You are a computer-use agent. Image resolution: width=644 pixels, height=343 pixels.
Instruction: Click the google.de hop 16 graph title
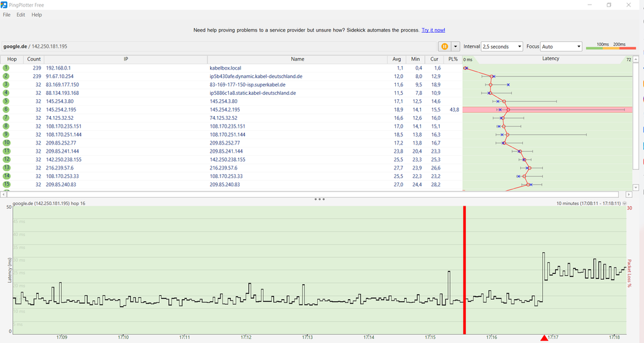tap(49, 203)
